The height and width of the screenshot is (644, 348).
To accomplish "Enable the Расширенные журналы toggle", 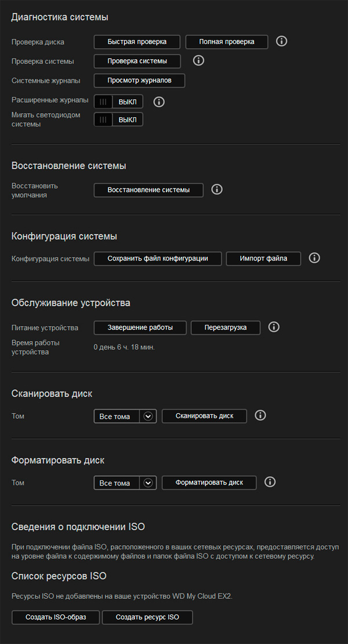I will click(118, 102).
